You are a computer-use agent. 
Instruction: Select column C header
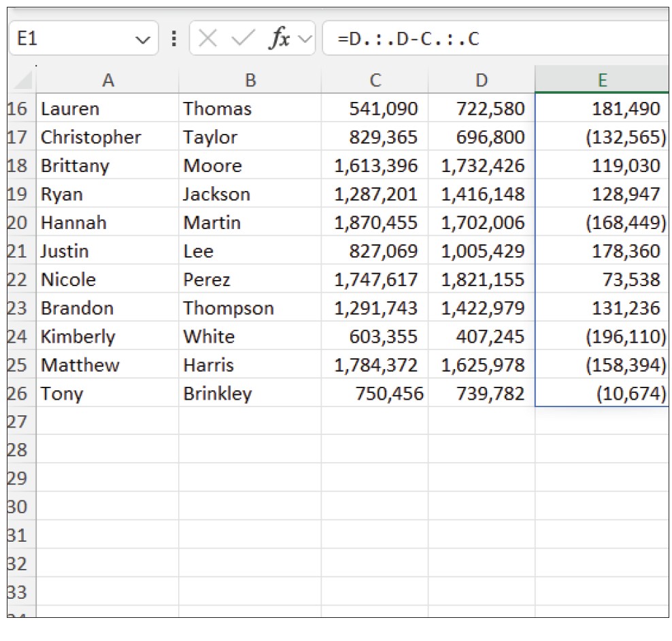[375, 81]
